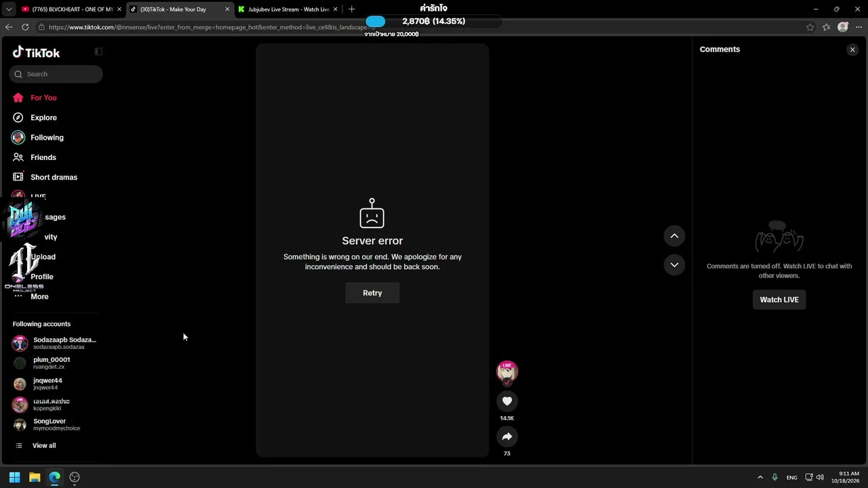Open the Friends icon in sidebar
This screenshot has width=868, height=488.
(x=18, y=157)
